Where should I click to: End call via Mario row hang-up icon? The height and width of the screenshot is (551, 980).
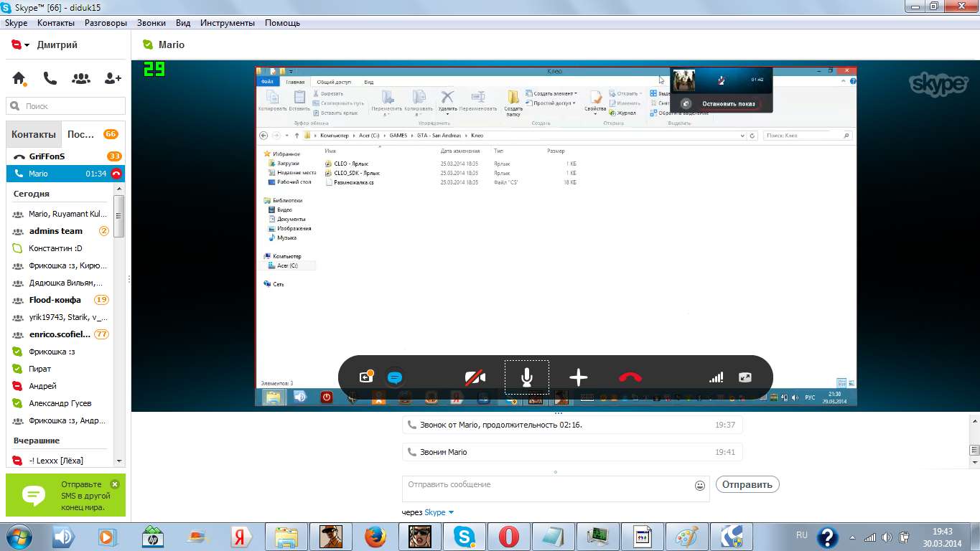(116, 174)
